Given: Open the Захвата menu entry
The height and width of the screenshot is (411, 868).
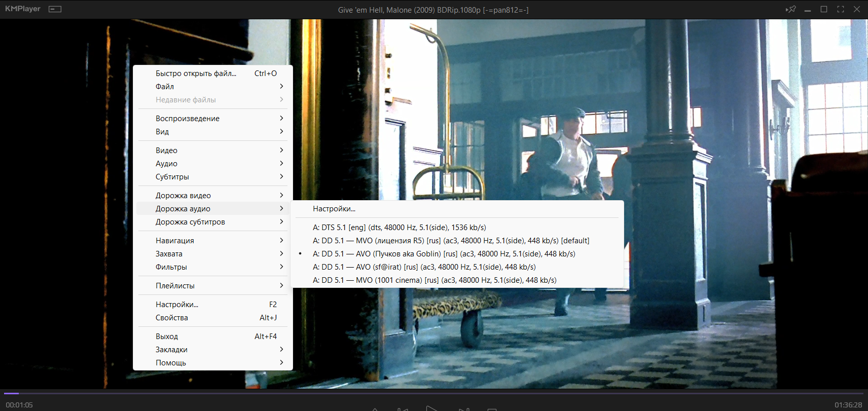Looking at the screenshot, I should (x=213, y=254).
